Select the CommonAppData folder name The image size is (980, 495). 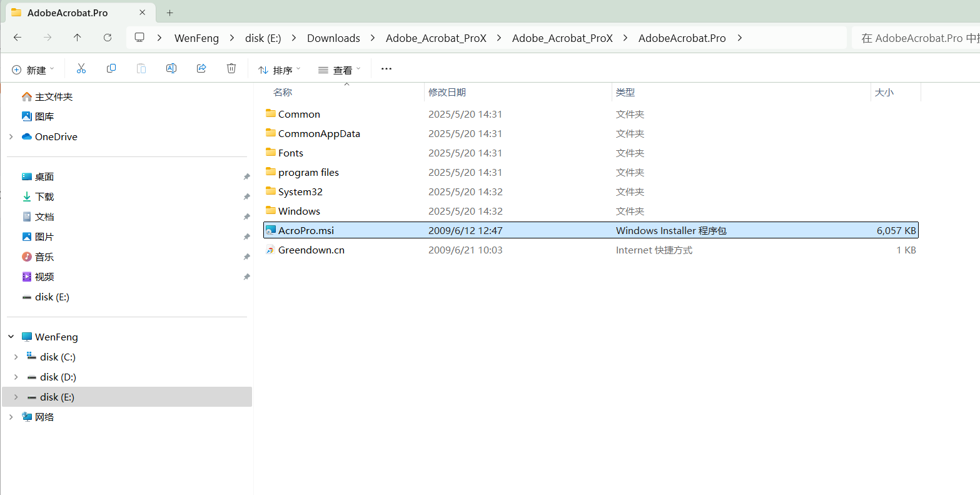click(319, 133)
